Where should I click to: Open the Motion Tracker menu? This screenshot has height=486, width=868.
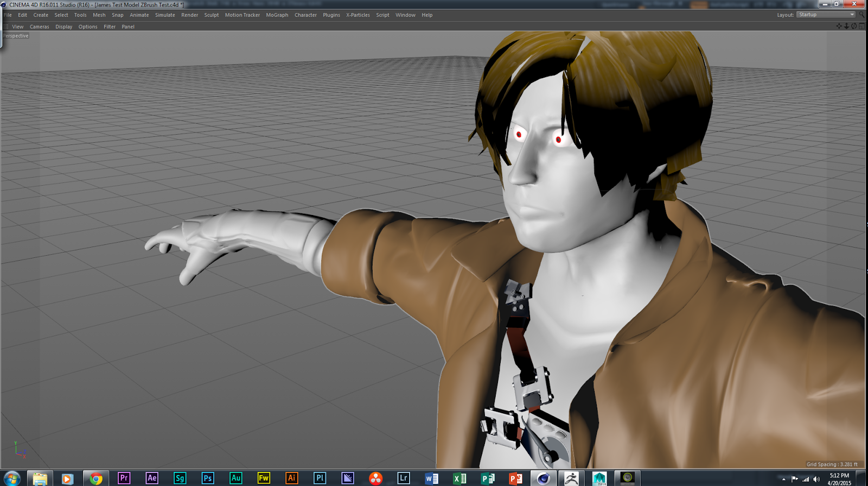coord(242,15)
